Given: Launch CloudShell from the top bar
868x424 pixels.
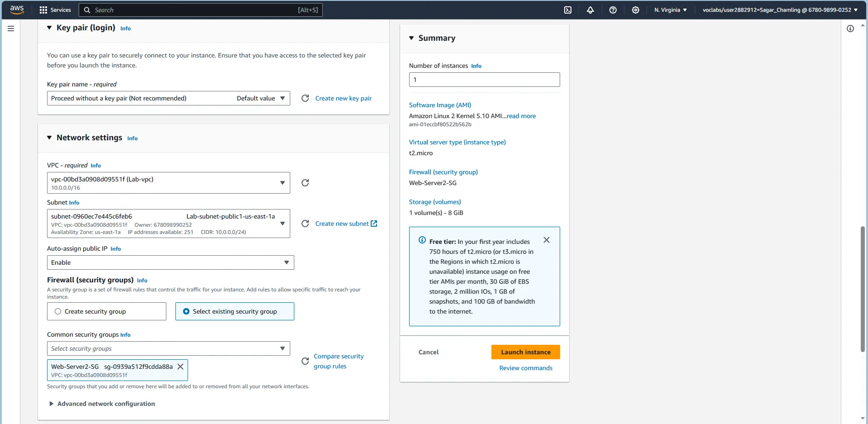Looking at the screenshot, I should [568, 10].
